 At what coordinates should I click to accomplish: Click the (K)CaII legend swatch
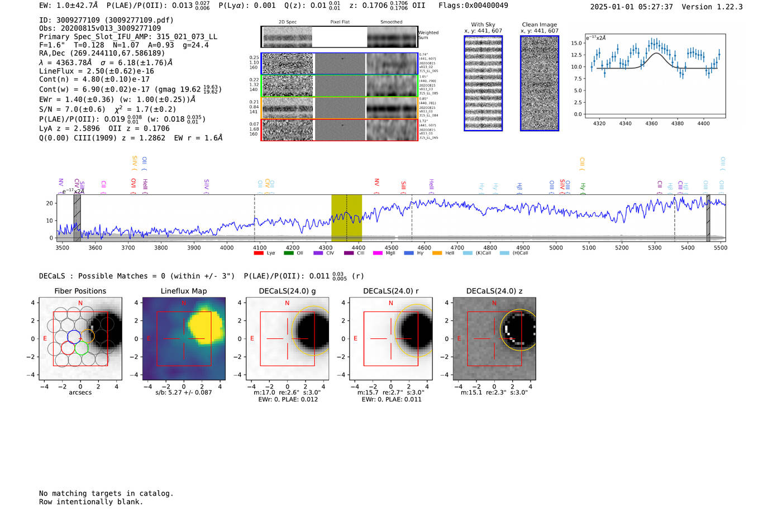468,253
